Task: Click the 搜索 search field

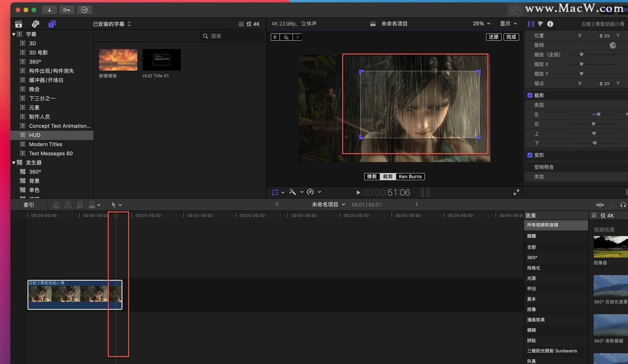Action: (x=232, y=36)
